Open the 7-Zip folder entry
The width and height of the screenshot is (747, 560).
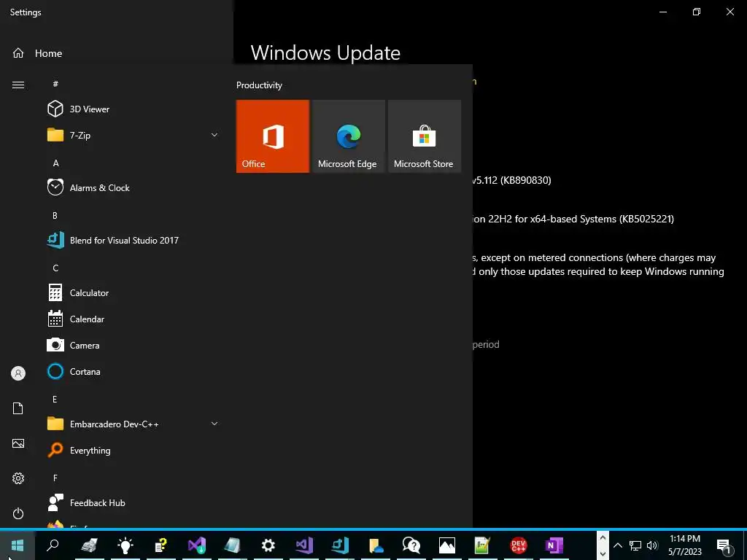click(133, 135)
